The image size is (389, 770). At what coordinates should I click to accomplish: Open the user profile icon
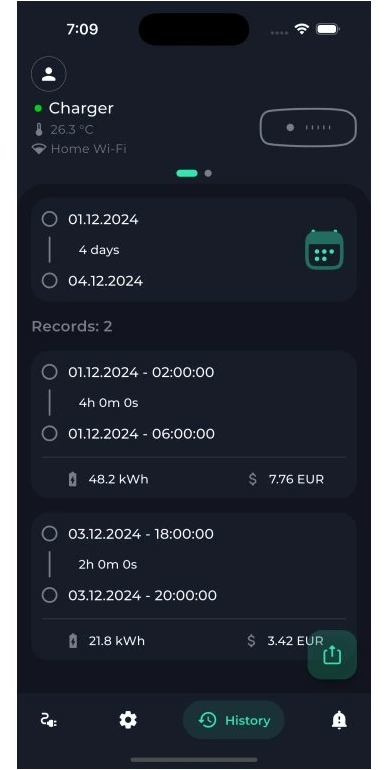pos(49,74)
